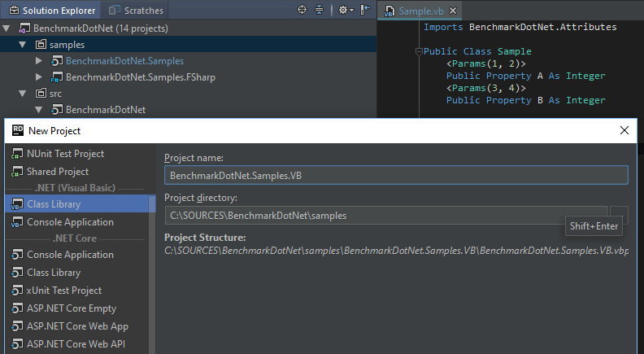Choose the ASP.NET Core Web API template
Viewport: 644px width, 354px height.
(77, 343)
